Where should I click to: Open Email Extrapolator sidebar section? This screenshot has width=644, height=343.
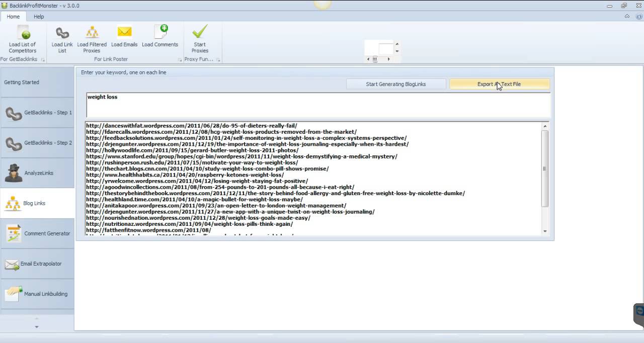tap(37, 264)
